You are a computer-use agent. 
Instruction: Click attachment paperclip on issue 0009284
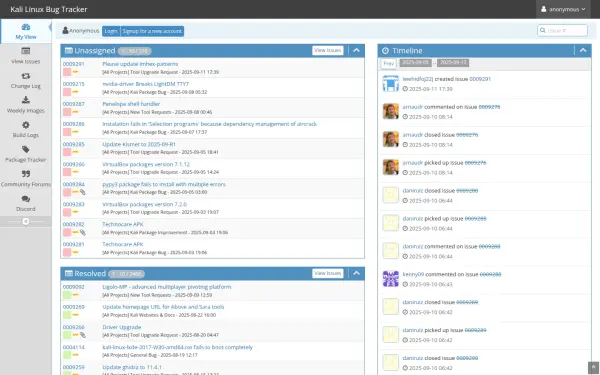pyautogui.click(x=83, y=192)
